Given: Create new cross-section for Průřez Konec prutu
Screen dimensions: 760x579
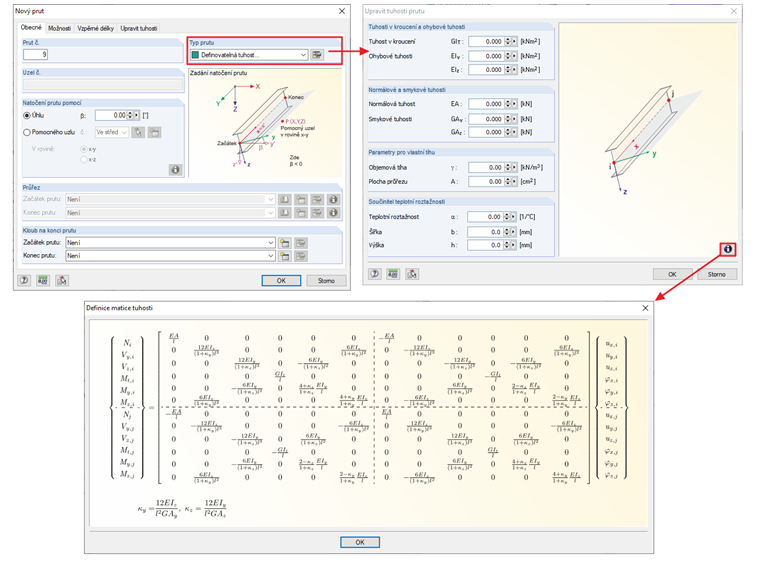Looking at the screenshot, I should click(x=301, y=213).
